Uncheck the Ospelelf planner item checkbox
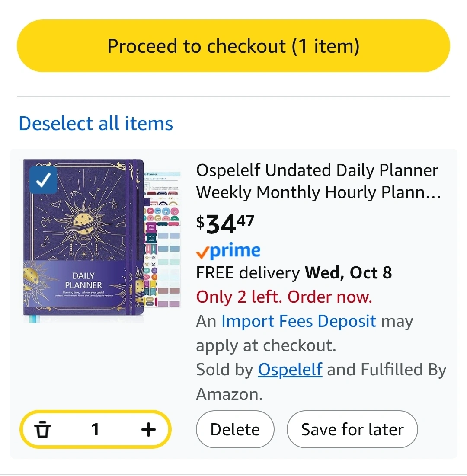 pos(43,180)
